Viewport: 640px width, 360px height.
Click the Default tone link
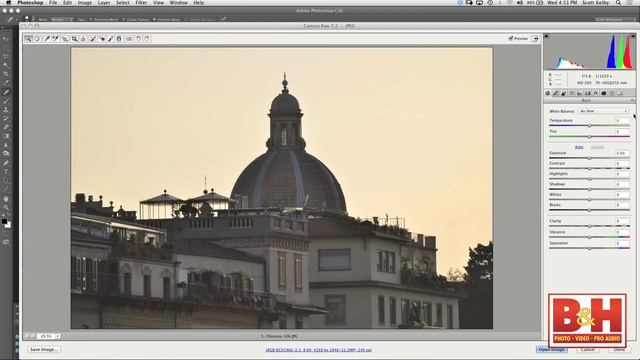click(597, 147)
